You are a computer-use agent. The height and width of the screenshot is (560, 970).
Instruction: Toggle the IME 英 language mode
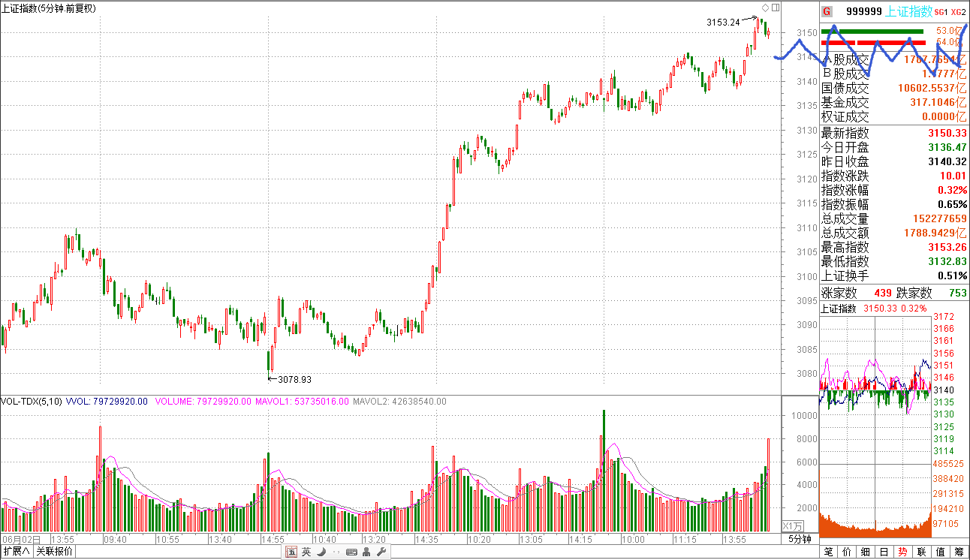306,552
